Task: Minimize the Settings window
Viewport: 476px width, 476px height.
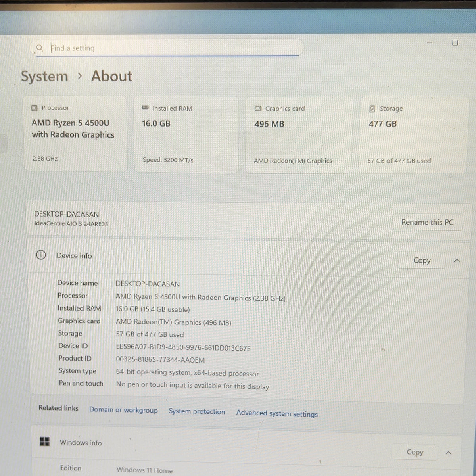Action: [430, 42]
